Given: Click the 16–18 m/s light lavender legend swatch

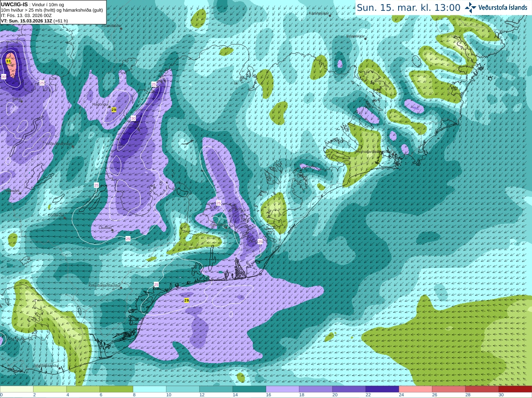Looking at the screenshot, I should 283,389.
